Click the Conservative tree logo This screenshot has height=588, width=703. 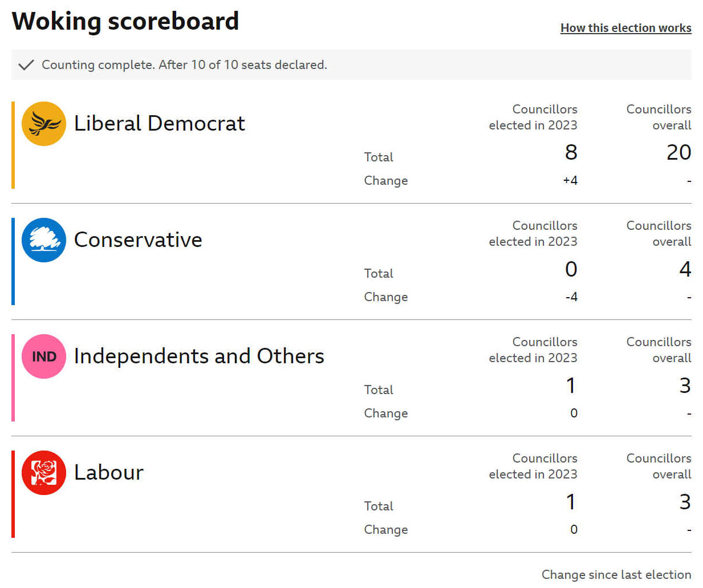(44, 240)
